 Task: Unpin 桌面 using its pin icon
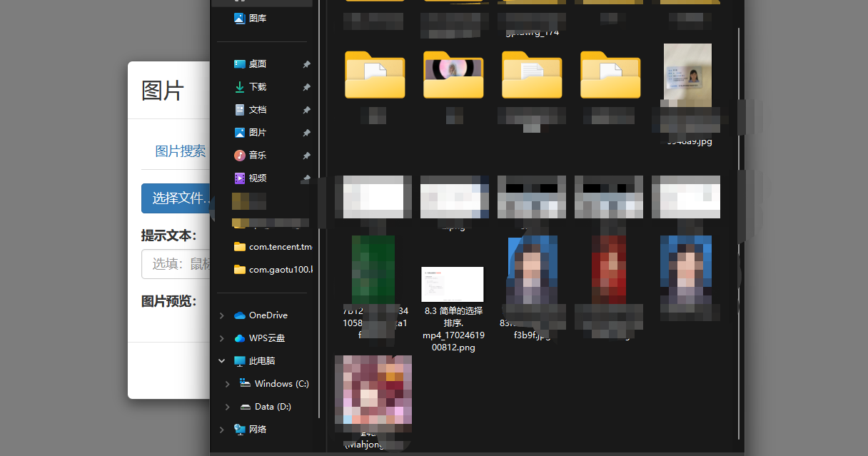coord(306,64)
